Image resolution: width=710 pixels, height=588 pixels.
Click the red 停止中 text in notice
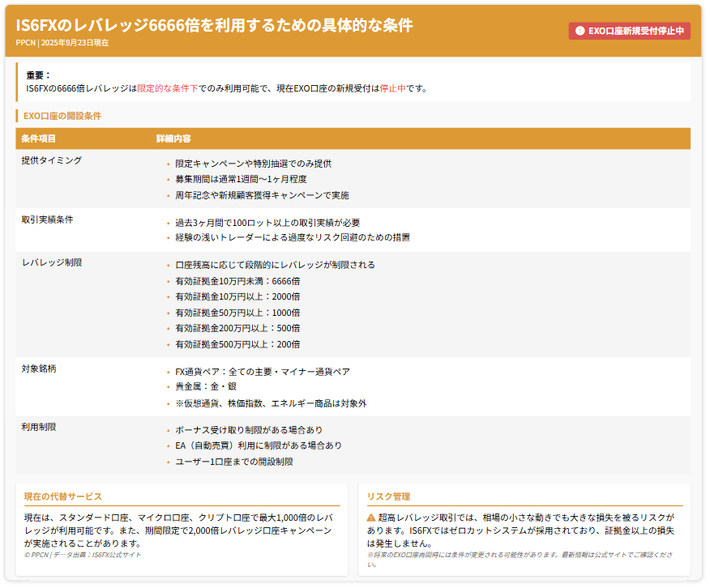tap(393, 88)
